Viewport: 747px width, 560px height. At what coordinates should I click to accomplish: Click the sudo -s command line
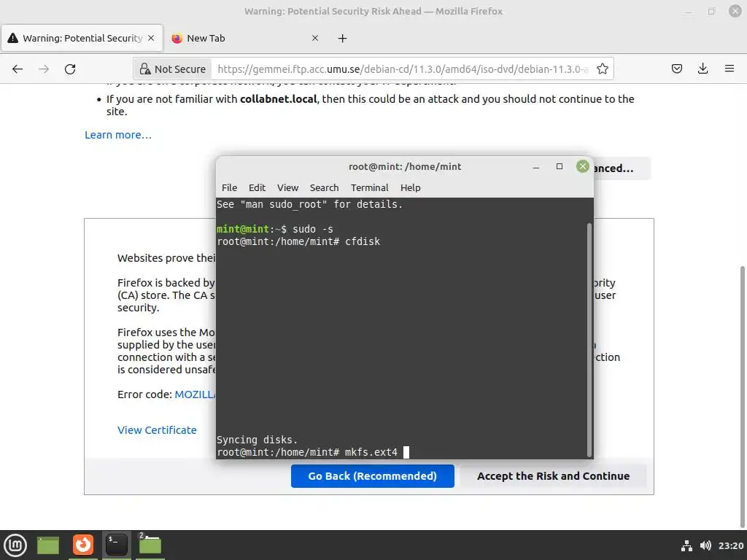[x=275, y=229]
